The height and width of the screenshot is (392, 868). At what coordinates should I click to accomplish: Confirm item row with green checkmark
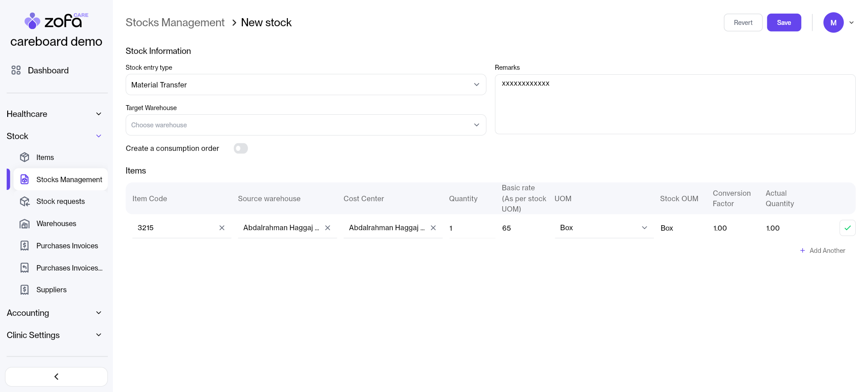click(x=847, y=228)
